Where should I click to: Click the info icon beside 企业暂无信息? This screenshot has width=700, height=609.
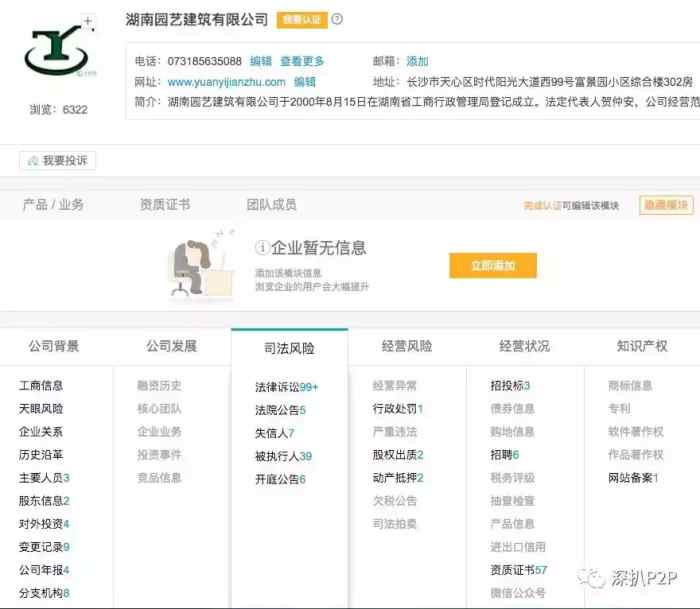[262, 248]
